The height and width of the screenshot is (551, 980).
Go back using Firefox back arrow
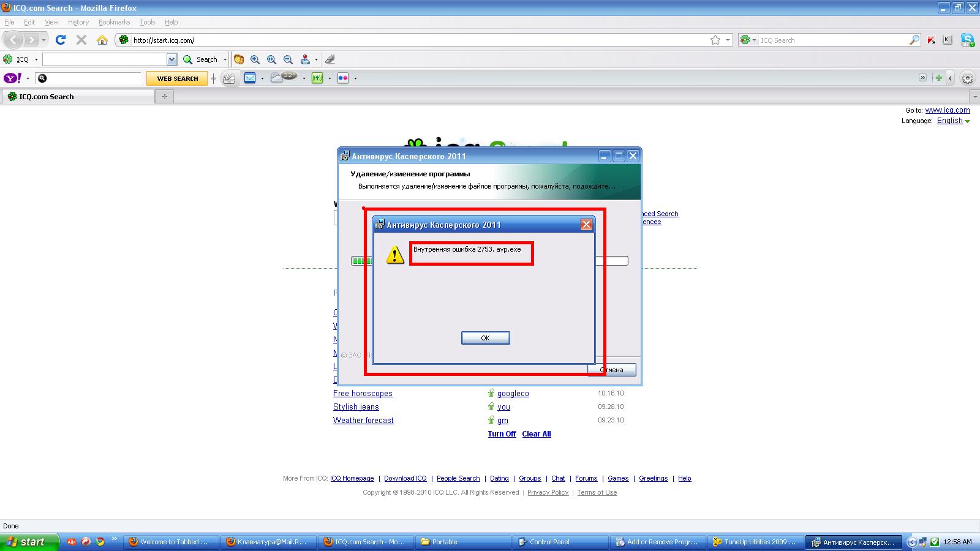click(13, 40)
